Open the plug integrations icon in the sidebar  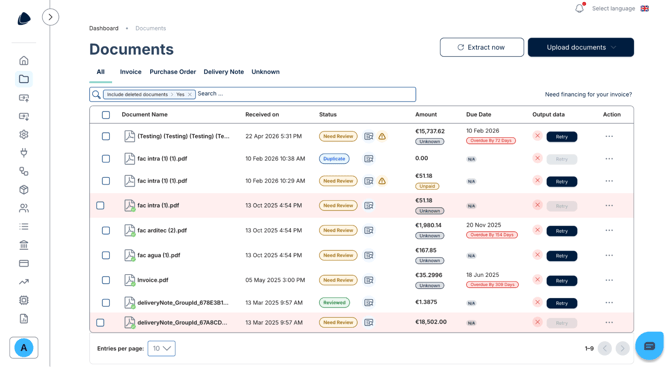coord(24,153)
